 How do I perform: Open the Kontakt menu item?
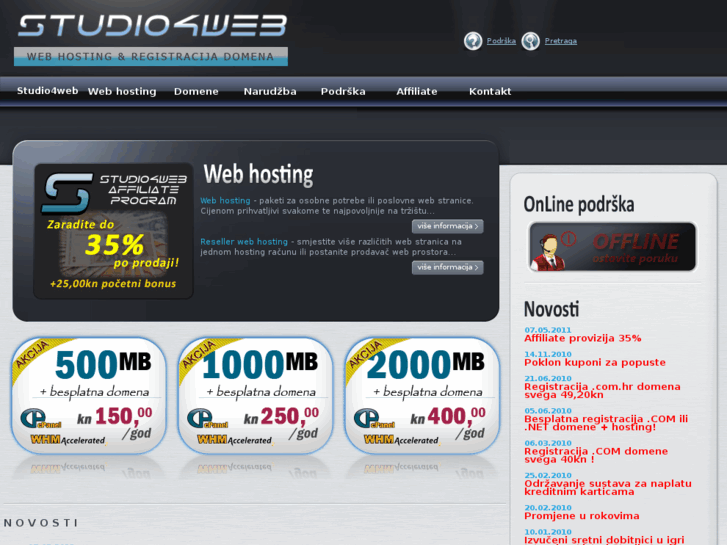(490, 91)
